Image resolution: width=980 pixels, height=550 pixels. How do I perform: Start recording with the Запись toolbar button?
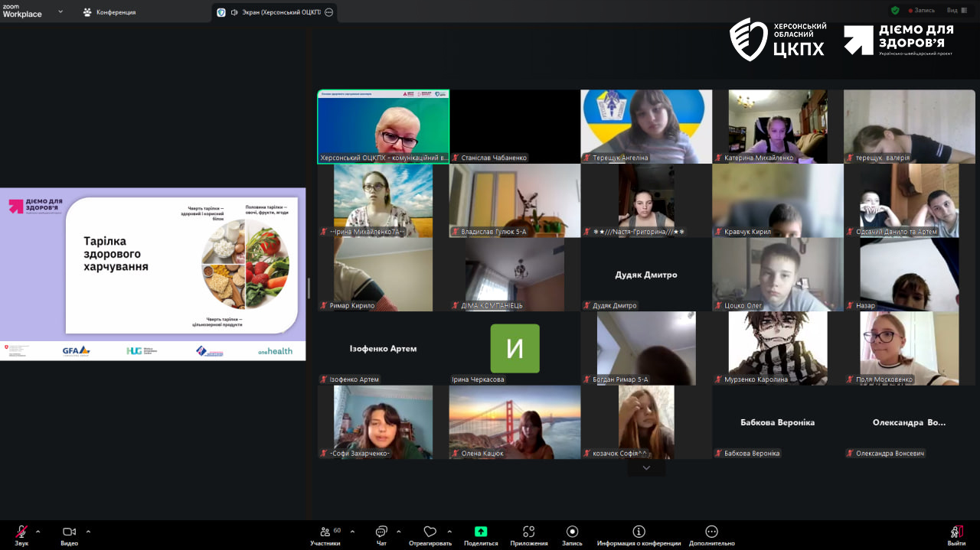point(572,532)
